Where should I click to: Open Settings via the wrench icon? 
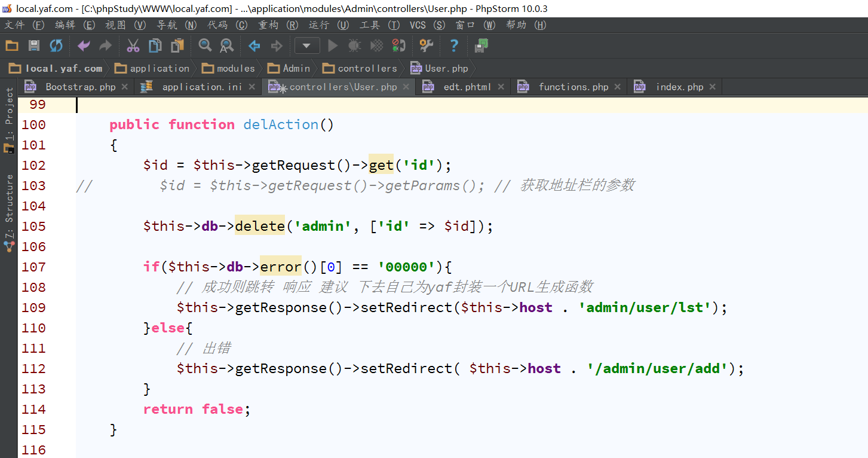[426, 45]
